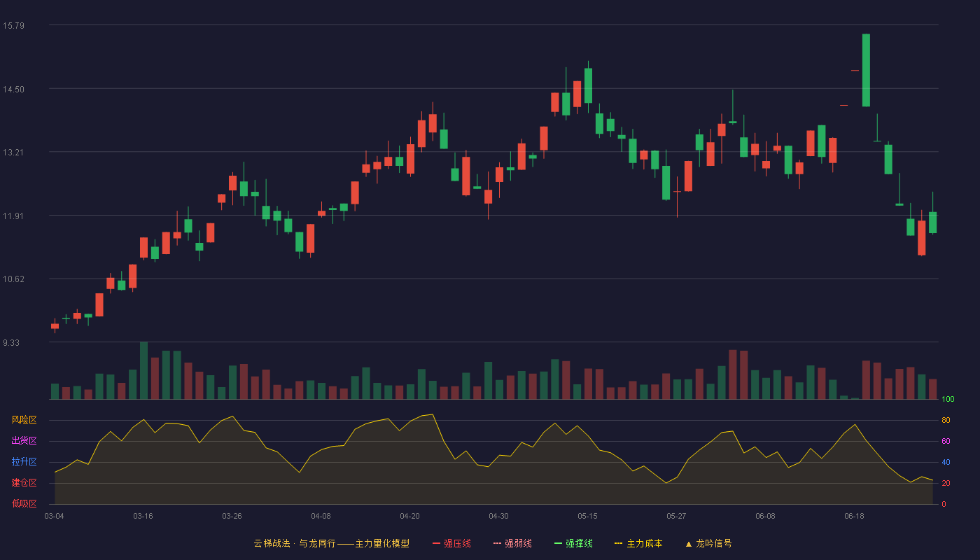Screen dimensions: 980x560
Task: Click the 03-04 date label
Action: (x=54, y=516)
